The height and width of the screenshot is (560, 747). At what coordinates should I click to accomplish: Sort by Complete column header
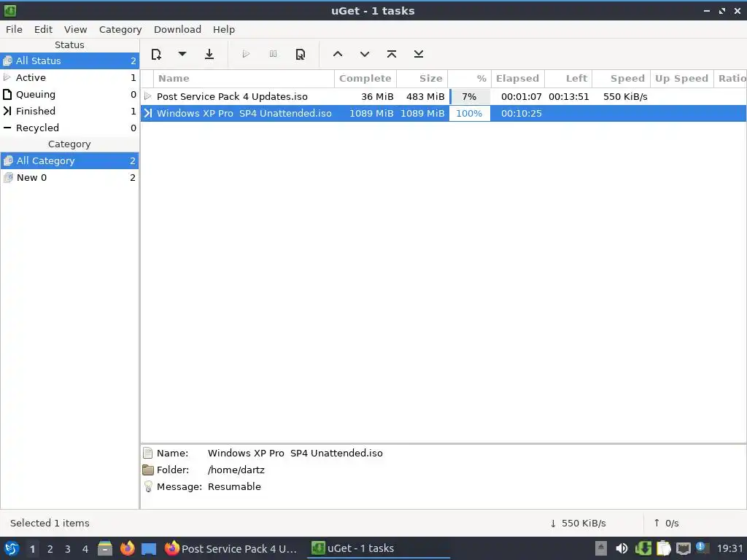tap(365, 79)
